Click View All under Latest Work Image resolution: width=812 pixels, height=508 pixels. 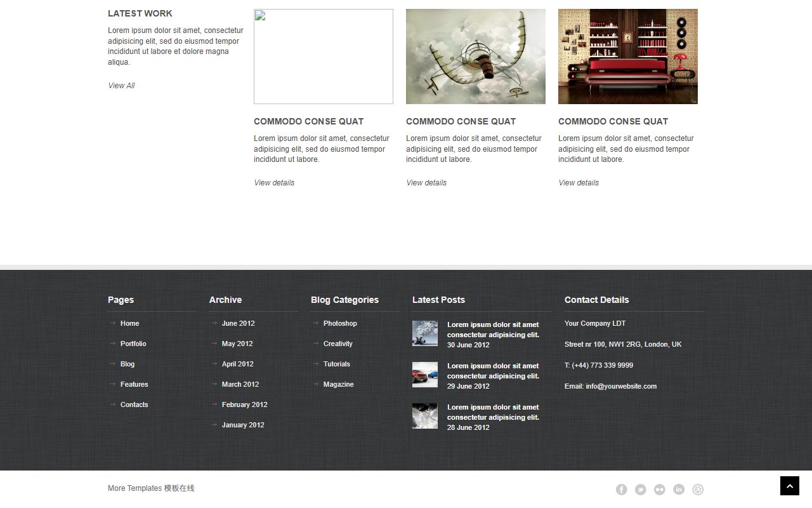pos(121,86)
